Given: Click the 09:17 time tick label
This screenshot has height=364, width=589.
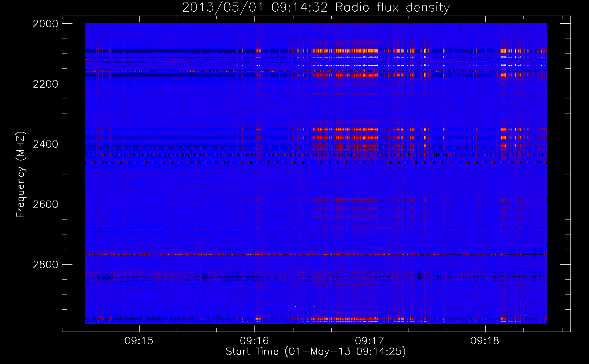Looking at the screenshot, I should pyautogui.click(x=369, y=341).
